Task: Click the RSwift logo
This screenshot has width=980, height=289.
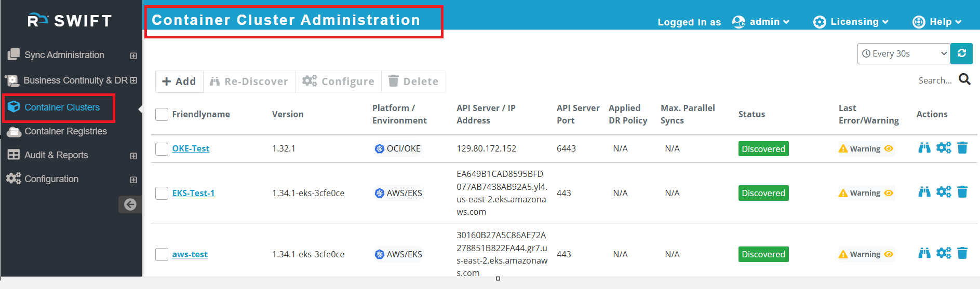Action: click(70, 21)
